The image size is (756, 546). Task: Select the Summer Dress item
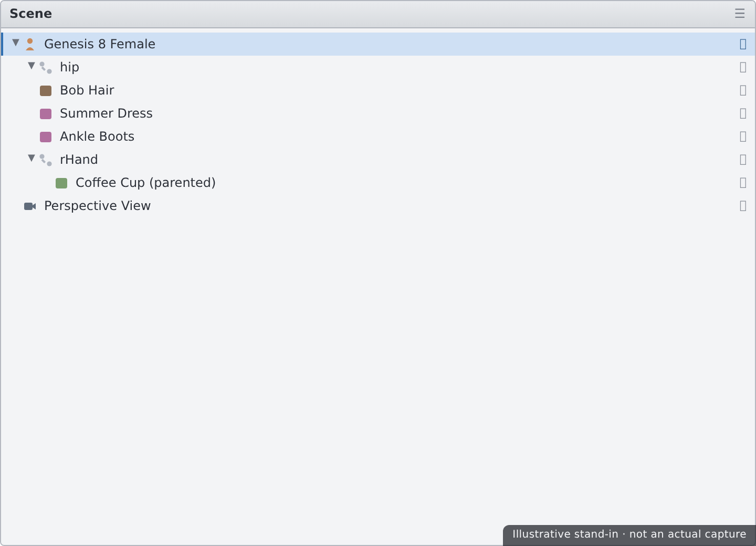click(x=378, y=113)
